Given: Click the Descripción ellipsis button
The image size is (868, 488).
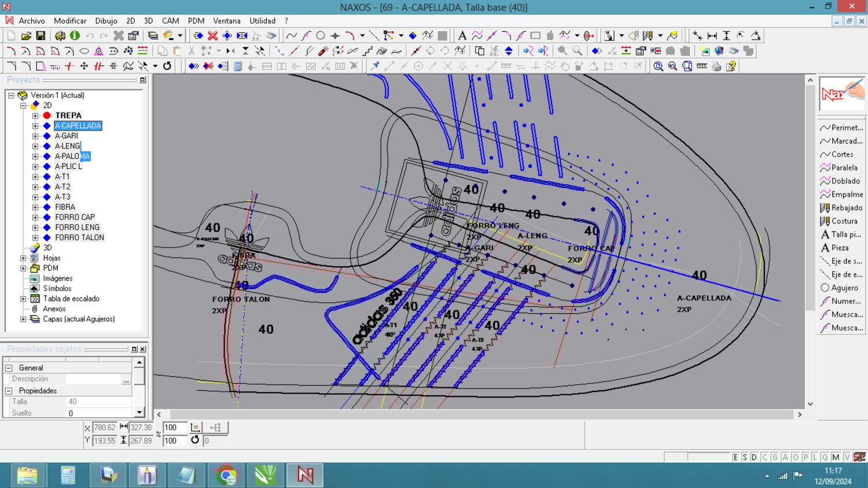Looking at the screenshot, I should click(x=126, y=380).
